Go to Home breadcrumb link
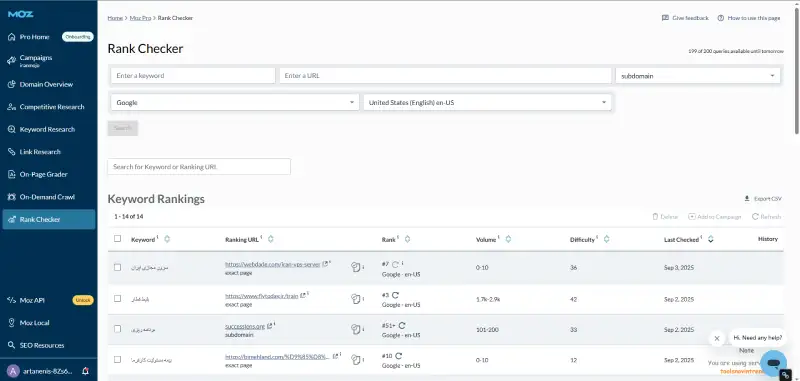The width and height of the screenshot is (800, 381). coord(115,18)
